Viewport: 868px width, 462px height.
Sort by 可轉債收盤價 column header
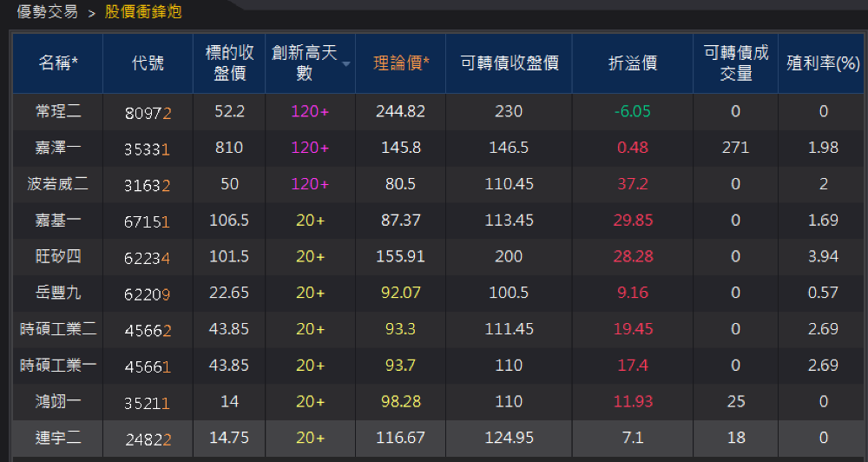coord(509,63)
